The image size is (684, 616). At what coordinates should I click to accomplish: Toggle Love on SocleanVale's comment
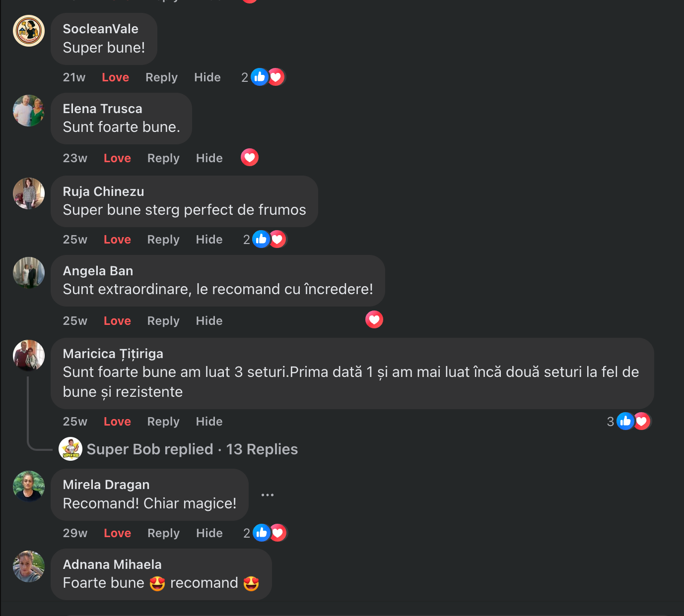pyautogui.click(x=115, y=77)
